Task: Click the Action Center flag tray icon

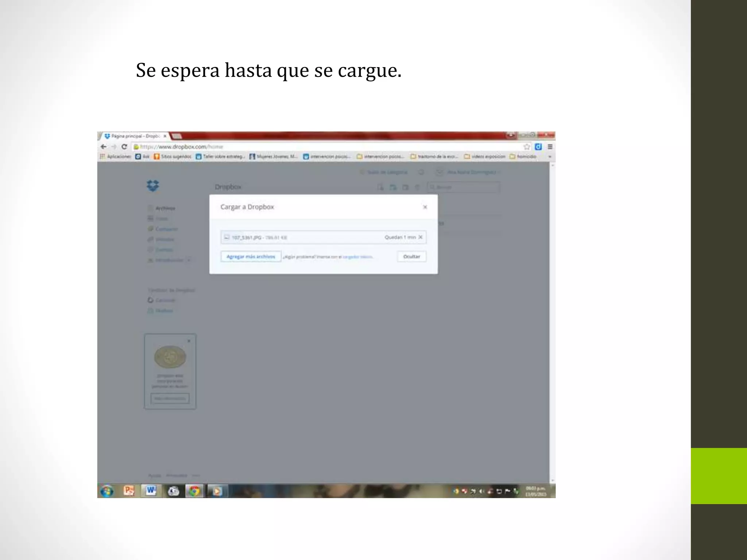Action: [507, 491]
